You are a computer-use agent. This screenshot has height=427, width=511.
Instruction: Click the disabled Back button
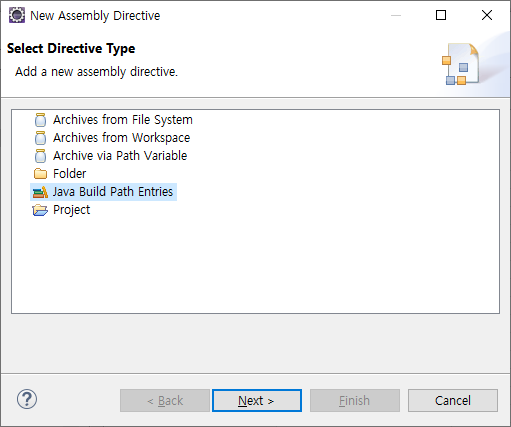coord(165,400)
